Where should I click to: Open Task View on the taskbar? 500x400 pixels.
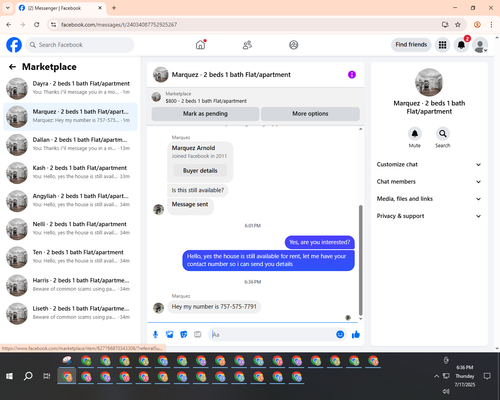[47, 376]
